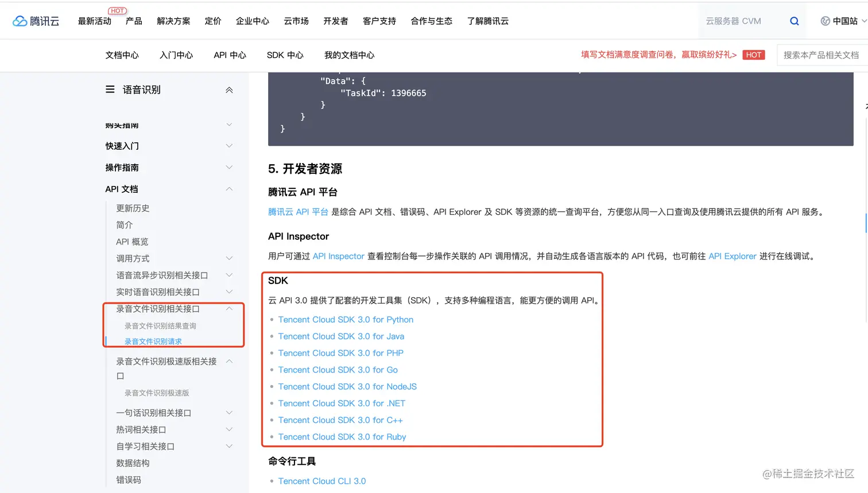Select 录音文件识别请求 in sidebar
Screen dimensions: 868x493
click(153, 341)
